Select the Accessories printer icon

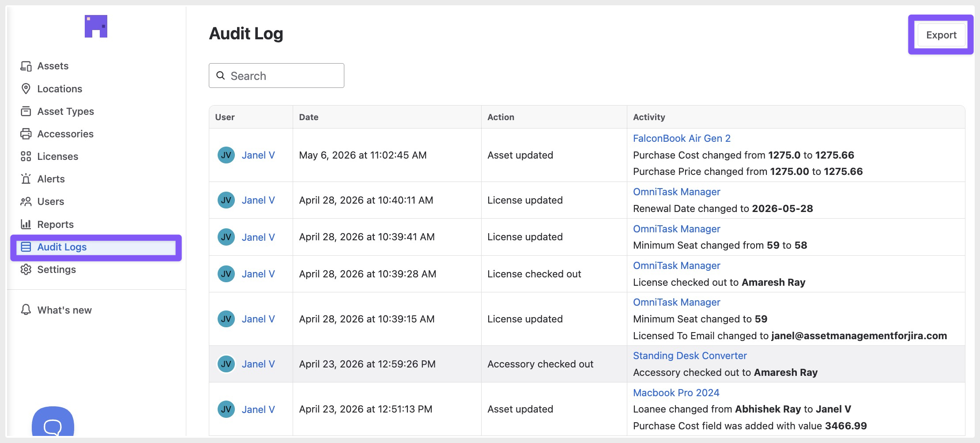[26, 134]
